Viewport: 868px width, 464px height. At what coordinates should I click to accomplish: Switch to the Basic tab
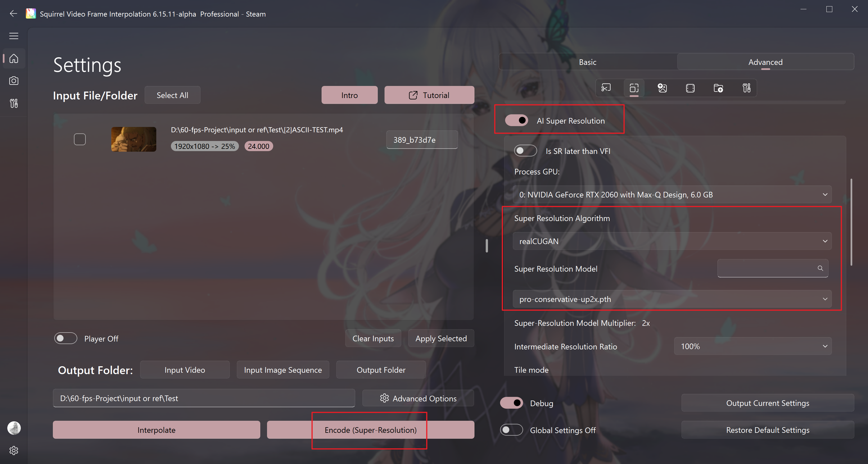[587, 62]
